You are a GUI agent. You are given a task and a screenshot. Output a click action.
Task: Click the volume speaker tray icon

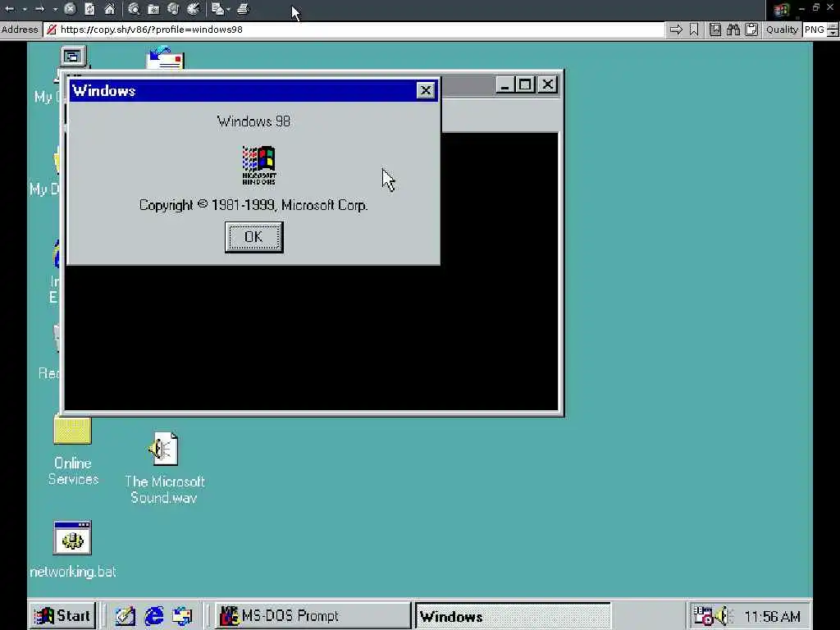coord(723,616)
